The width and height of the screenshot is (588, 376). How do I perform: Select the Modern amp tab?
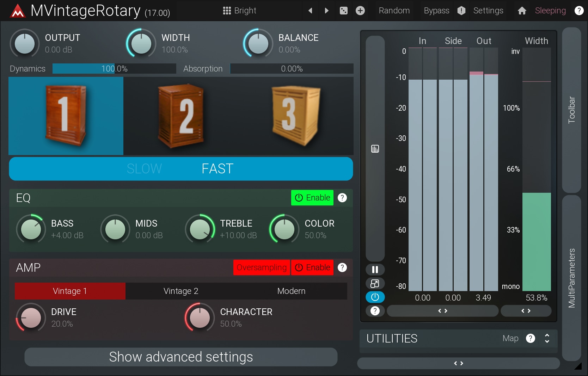coord(291,291)
